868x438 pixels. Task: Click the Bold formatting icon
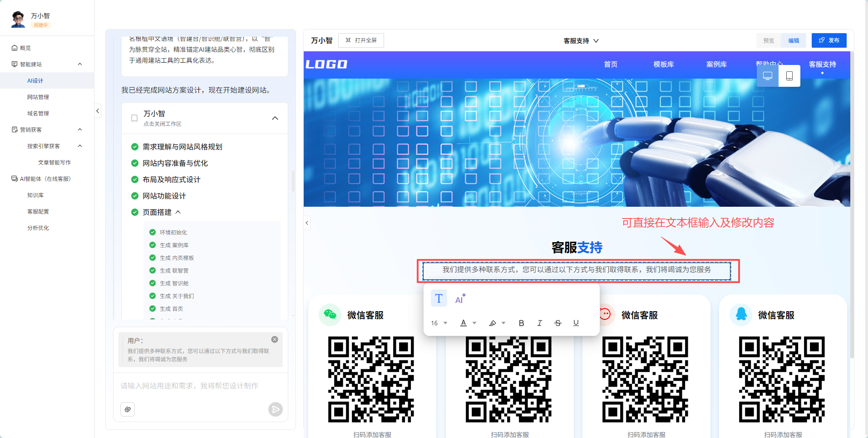[521, 323]
